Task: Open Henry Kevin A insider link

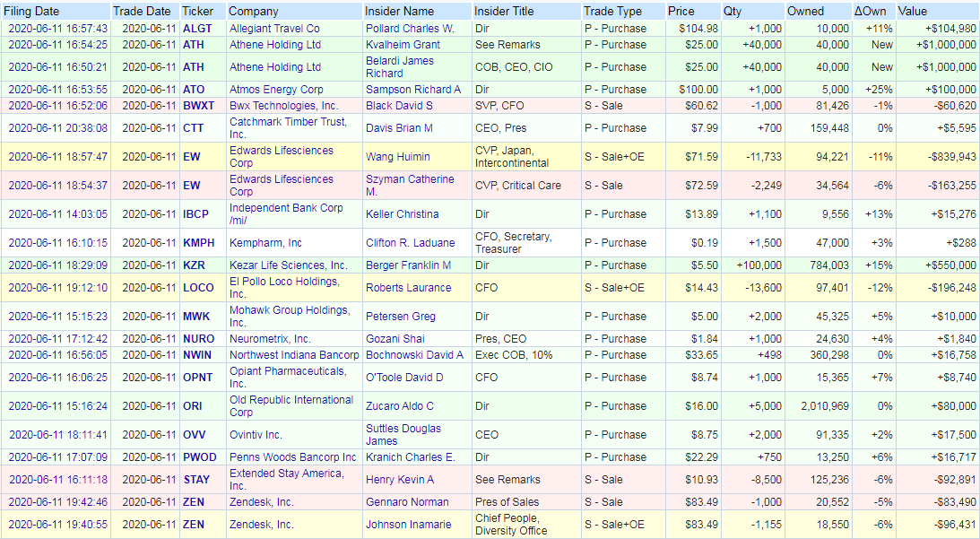Action: click(x=399, y=481)
